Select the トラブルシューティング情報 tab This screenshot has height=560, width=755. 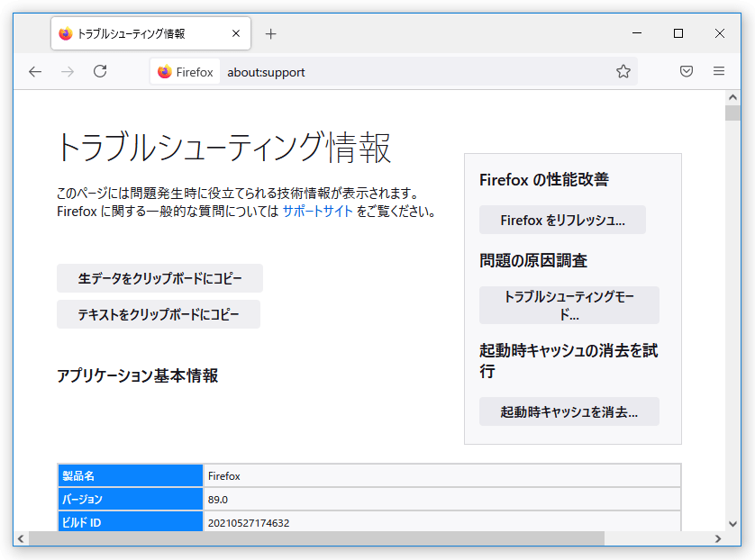point(150,33)
